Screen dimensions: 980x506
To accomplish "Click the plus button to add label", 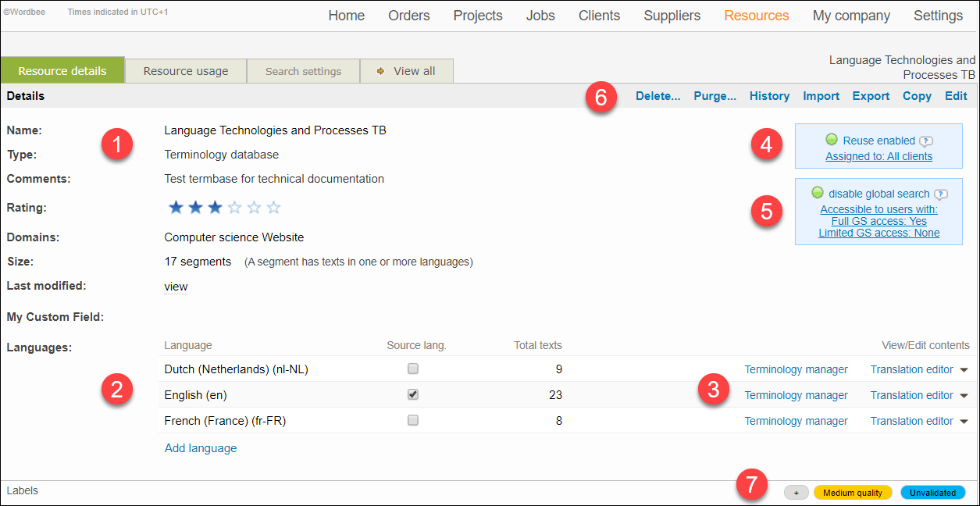I will 796,493.
